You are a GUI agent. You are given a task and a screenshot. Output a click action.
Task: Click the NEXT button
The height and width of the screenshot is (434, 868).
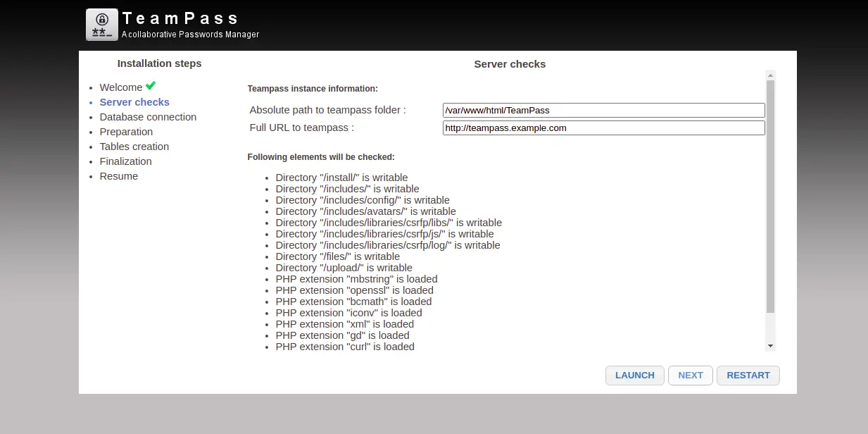(691, 376)
